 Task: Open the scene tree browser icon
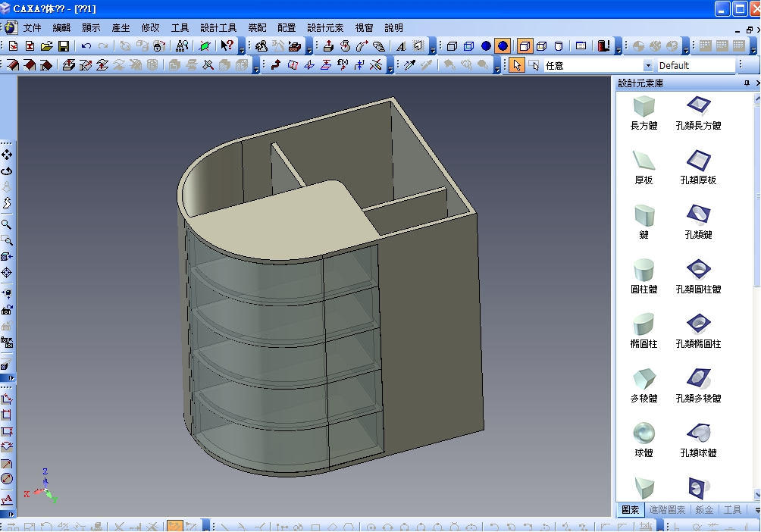(182, 46)
